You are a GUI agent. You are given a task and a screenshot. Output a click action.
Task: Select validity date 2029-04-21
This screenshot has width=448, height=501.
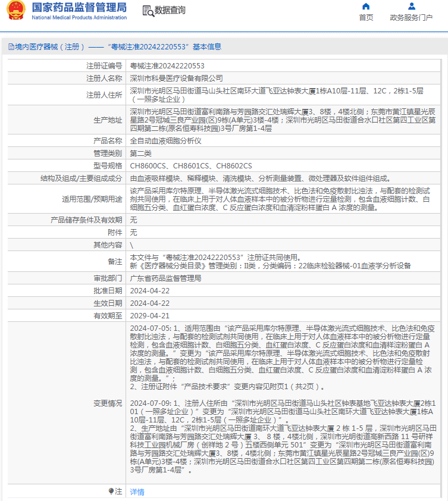149,316
